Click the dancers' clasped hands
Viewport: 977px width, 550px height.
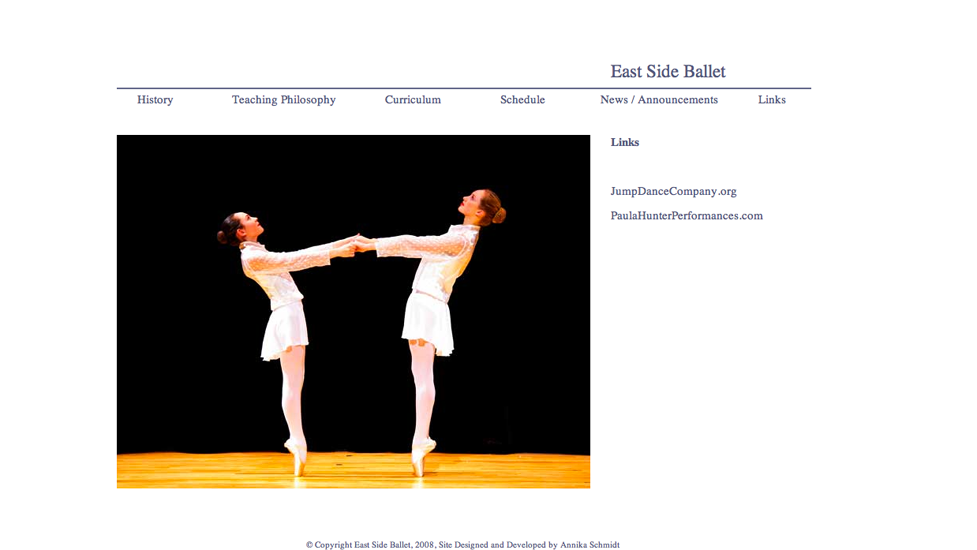357,242
